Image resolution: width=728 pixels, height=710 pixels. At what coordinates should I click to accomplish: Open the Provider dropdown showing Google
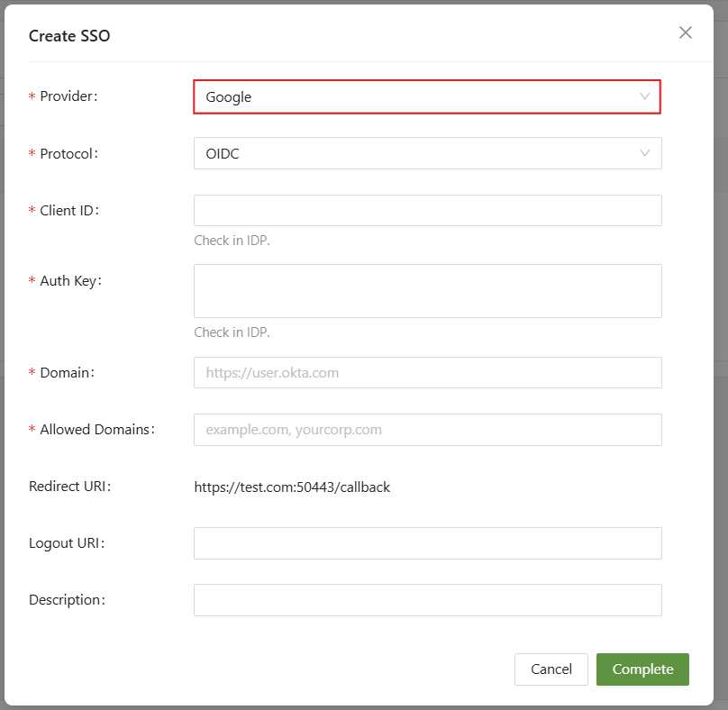pyautogui.click(x=414, y=96)
